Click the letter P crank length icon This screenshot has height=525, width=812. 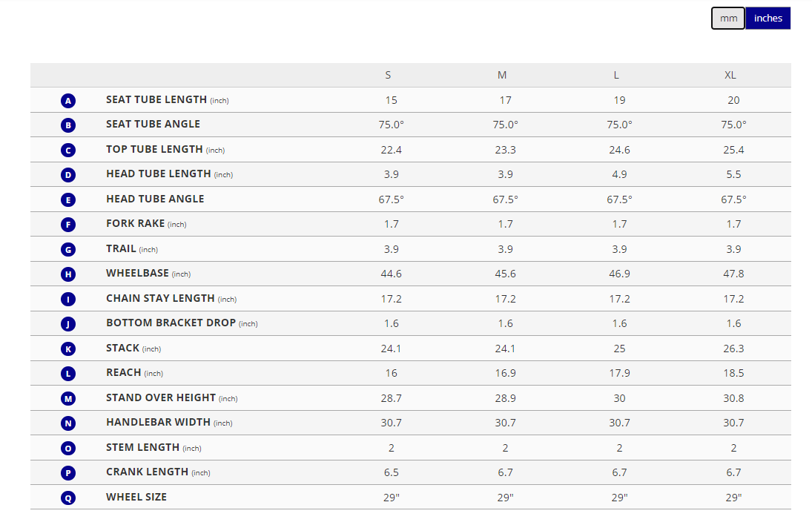pos(68,473)
